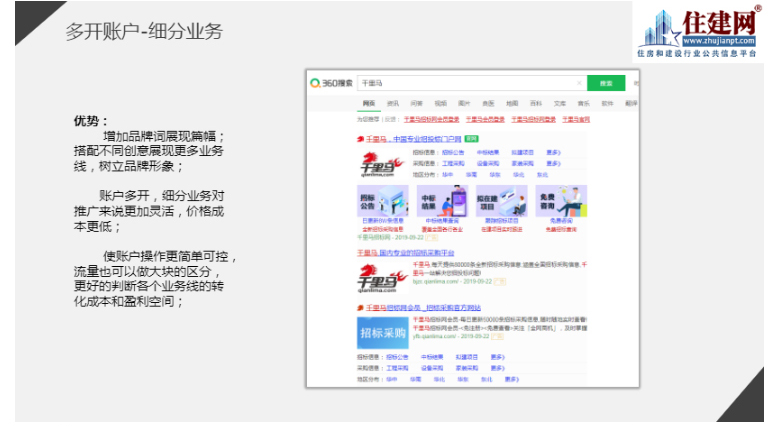The height and width of the screenshot is (426, 781).
Task: Click the blue 招标采购 thumbnail
Action: pyautogui.click(x=381, y=332)
